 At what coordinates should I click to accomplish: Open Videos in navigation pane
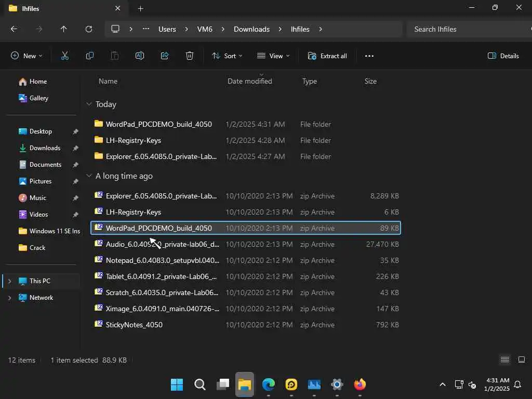(x=33, y=215)
